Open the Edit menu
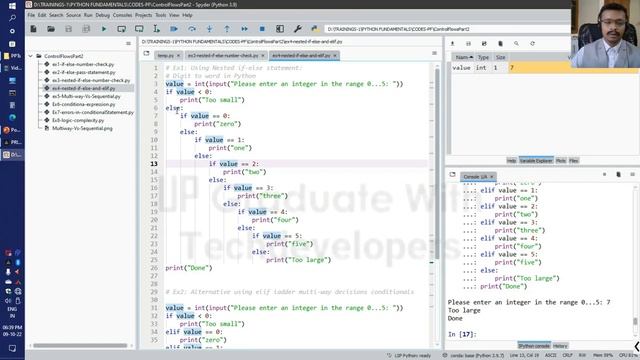Viewport: 640px width, 360px height. (42, 15)
